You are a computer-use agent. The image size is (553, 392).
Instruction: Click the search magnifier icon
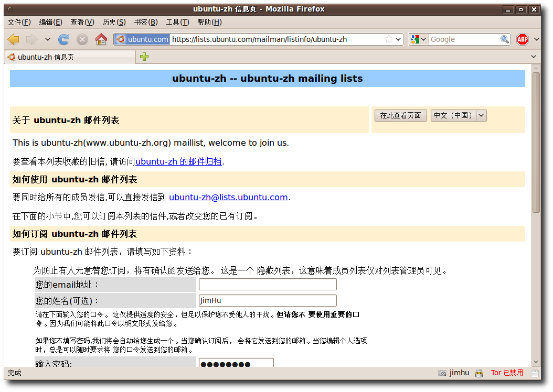[505, 39]
